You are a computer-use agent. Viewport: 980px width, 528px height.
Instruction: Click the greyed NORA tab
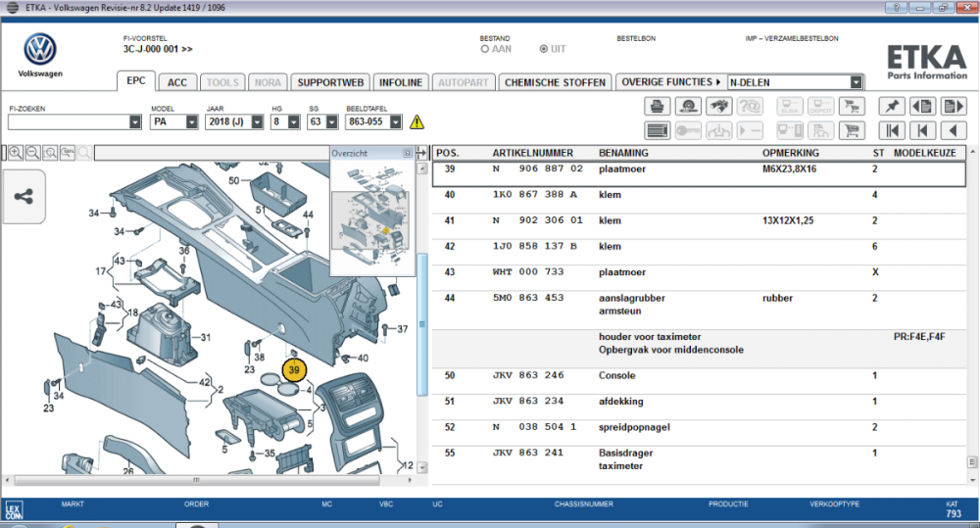click(268, 82)
